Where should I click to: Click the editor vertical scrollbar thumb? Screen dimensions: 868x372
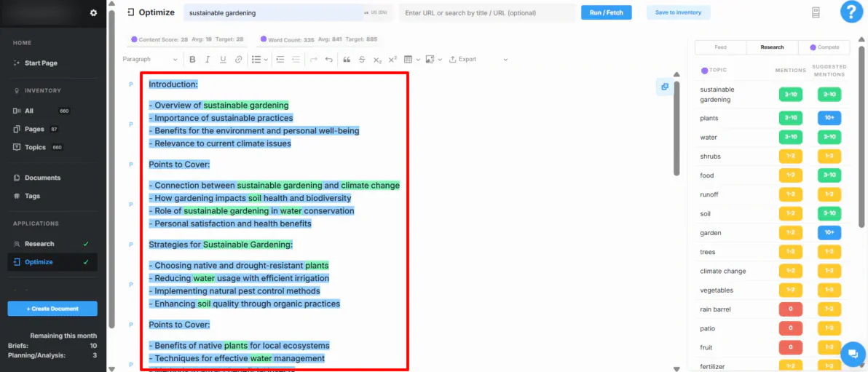pyautogui.click(x=676, y=127)
